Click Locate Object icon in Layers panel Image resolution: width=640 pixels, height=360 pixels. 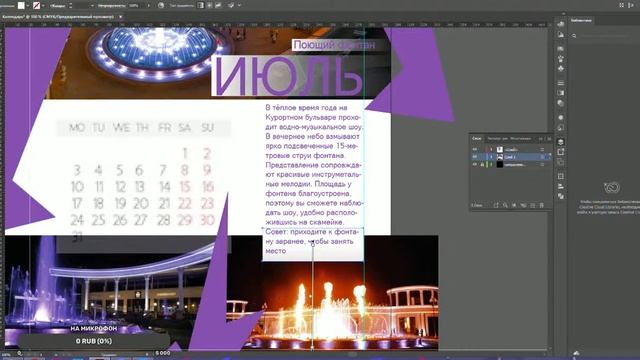505,205
